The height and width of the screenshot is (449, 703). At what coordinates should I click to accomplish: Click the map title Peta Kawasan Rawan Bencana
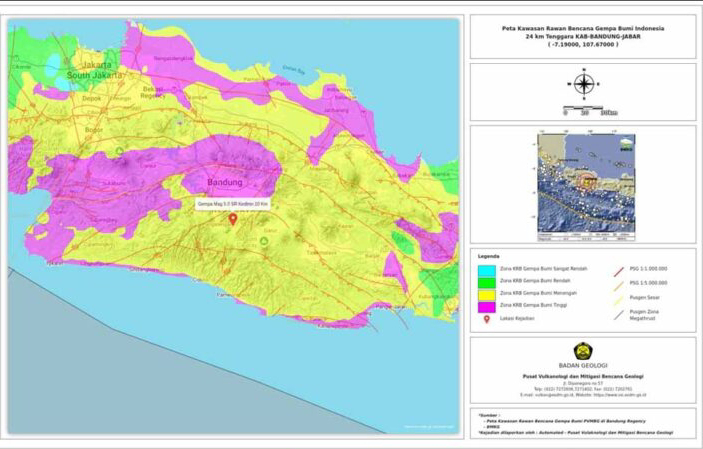tap(583, 28)
